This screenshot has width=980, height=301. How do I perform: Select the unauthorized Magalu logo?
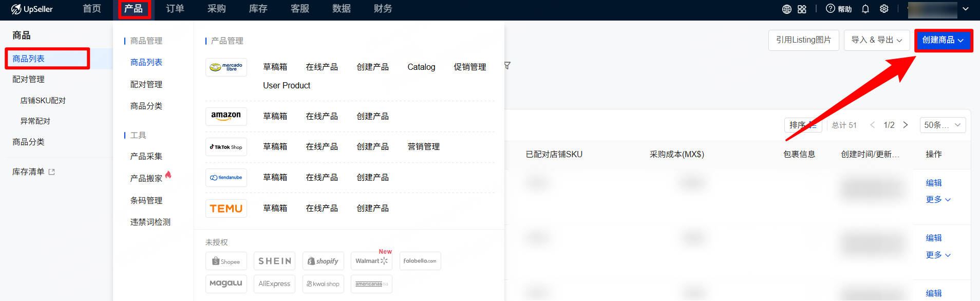click(226, 284)
